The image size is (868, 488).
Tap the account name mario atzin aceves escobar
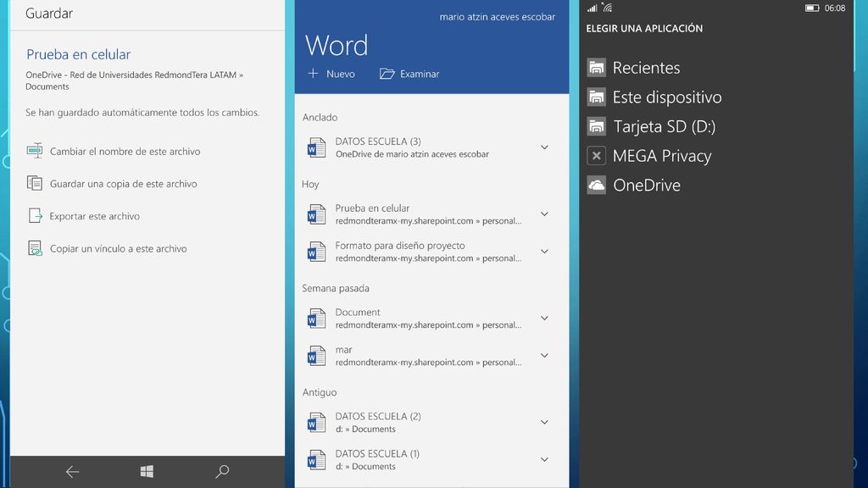pos(497,17)
